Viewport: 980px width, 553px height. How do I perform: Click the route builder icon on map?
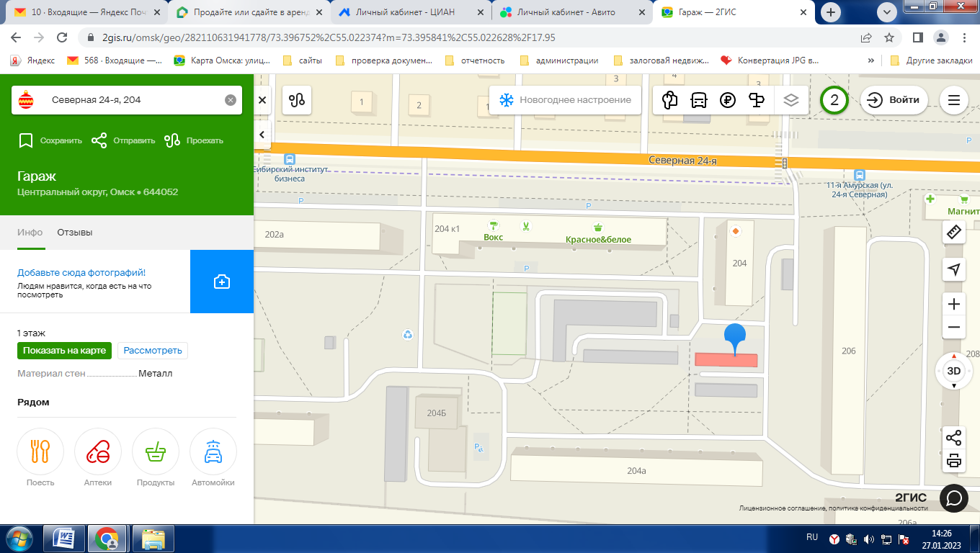click(297, 100)
